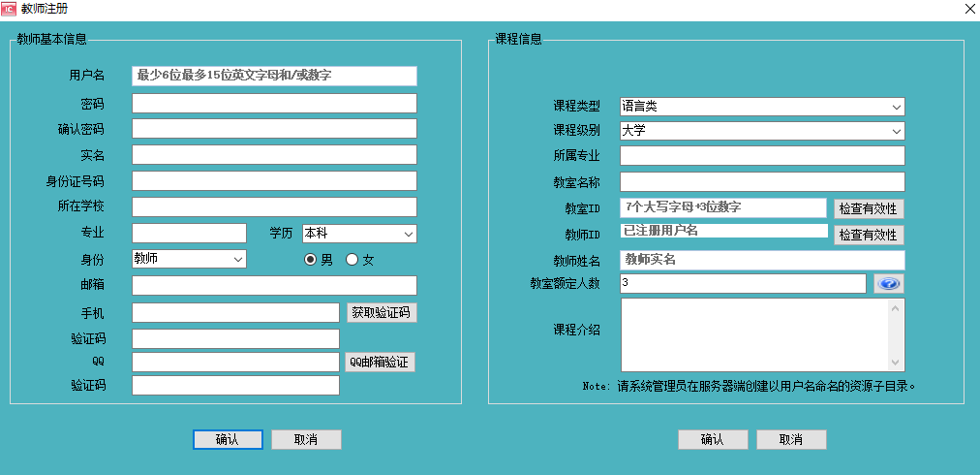Select the 男 radio button
The height and width of the screenshot is (475, 980).
point(311,260)
